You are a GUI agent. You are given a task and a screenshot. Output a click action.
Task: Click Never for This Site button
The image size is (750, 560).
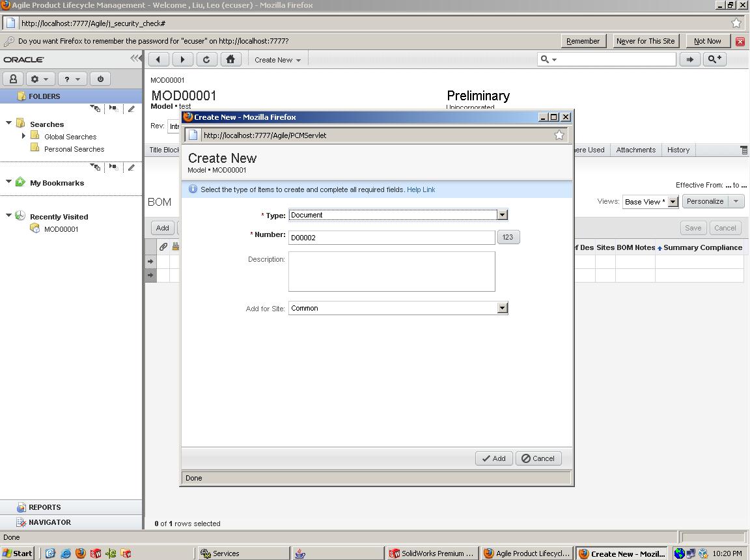point(645,41)
